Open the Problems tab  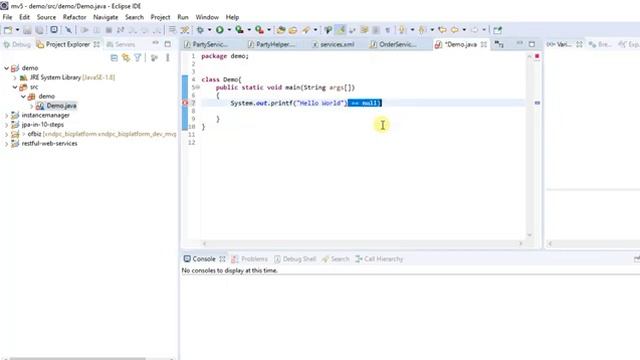(249, 259)
